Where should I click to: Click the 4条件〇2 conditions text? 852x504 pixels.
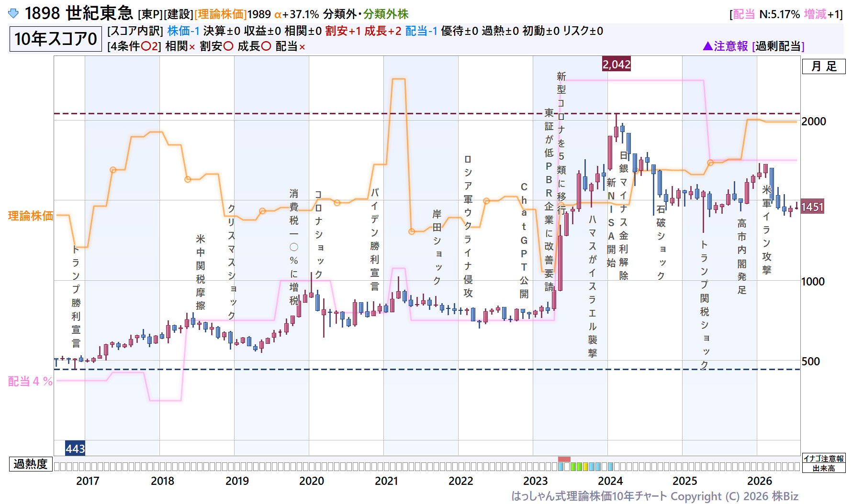(135, 46)
